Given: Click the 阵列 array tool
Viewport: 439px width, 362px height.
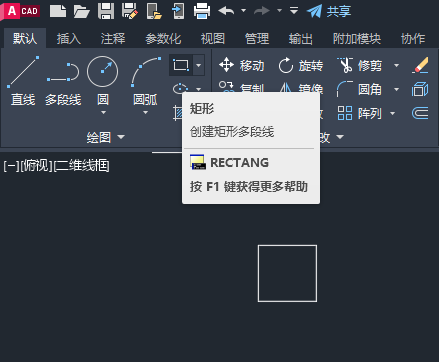Looking at the screenshot, I should 359,113.
